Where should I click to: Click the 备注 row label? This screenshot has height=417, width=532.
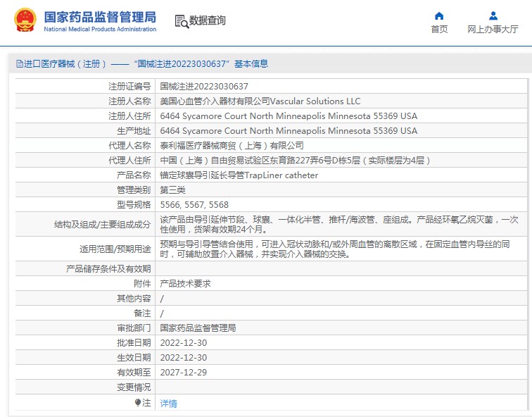coord(142,313)
